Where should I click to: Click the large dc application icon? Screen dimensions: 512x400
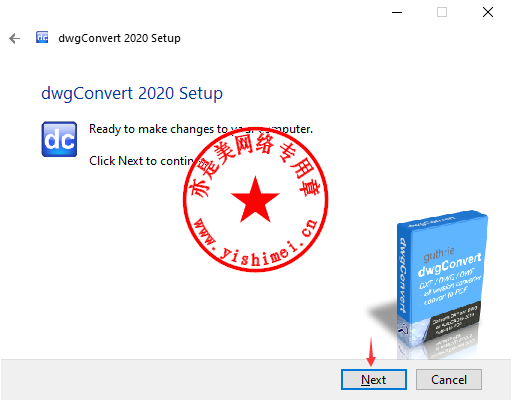[59, 139]
